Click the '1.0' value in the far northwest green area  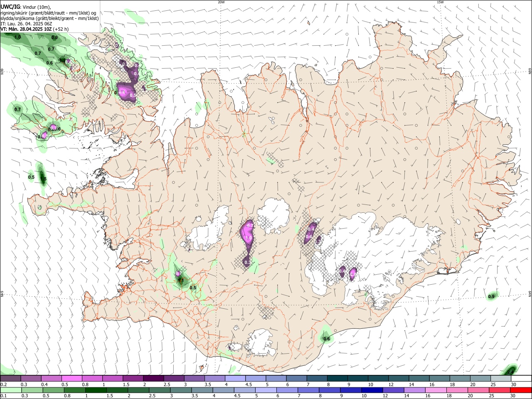(17, 37)
